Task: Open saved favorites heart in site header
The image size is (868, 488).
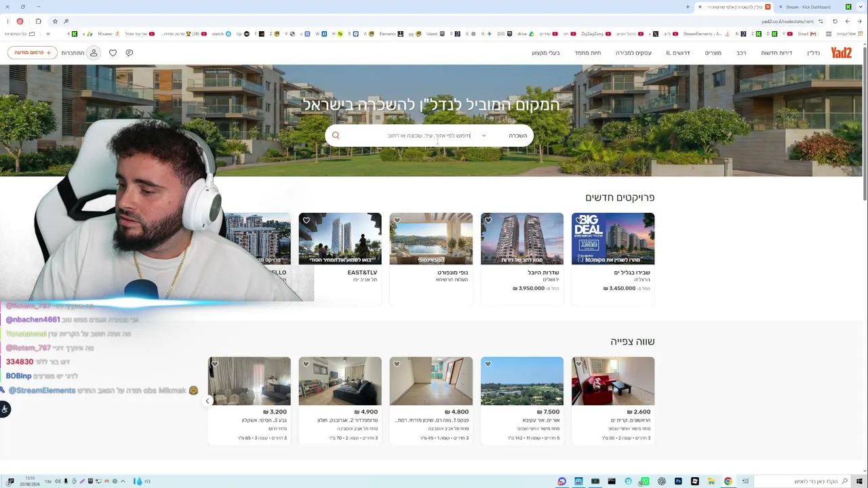Action: tap(113, 53)
